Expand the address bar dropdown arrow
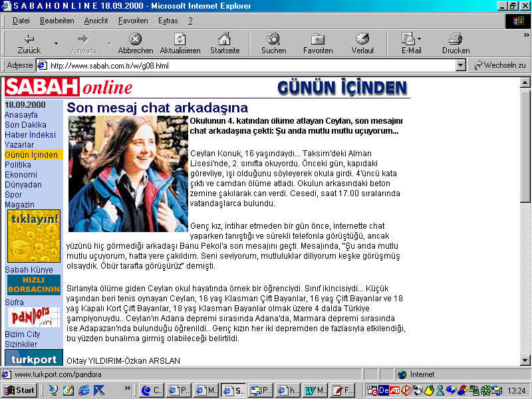Viewport: 532px width, 399px height. (x=460, y=65)
